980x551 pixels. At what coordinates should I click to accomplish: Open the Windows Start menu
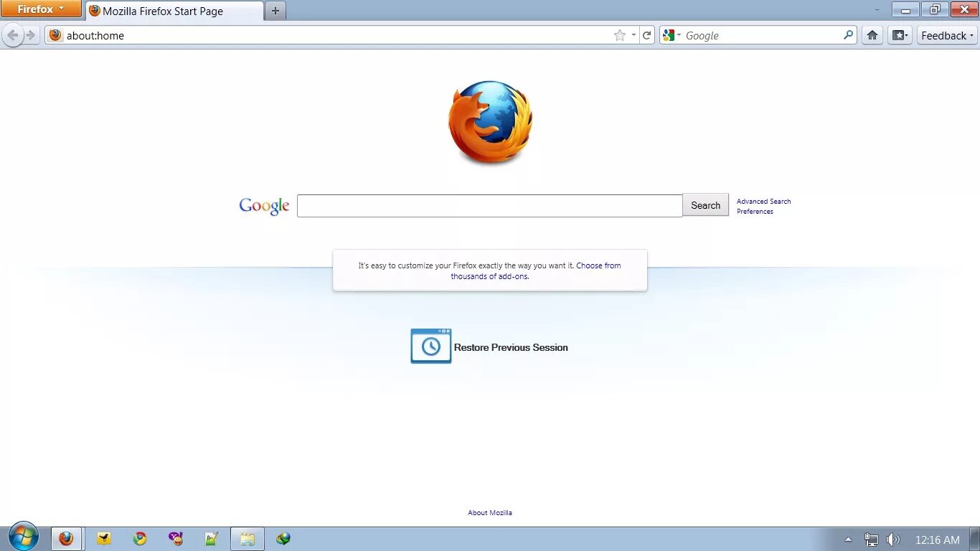[24, 537]
